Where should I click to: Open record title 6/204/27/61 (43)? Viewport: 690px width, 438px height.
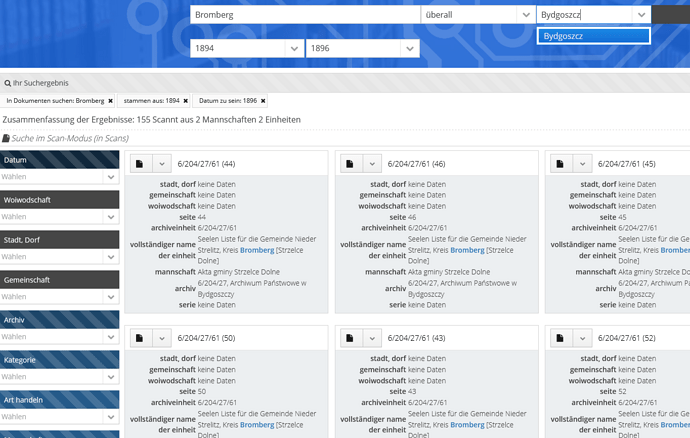tap(416, 338)
